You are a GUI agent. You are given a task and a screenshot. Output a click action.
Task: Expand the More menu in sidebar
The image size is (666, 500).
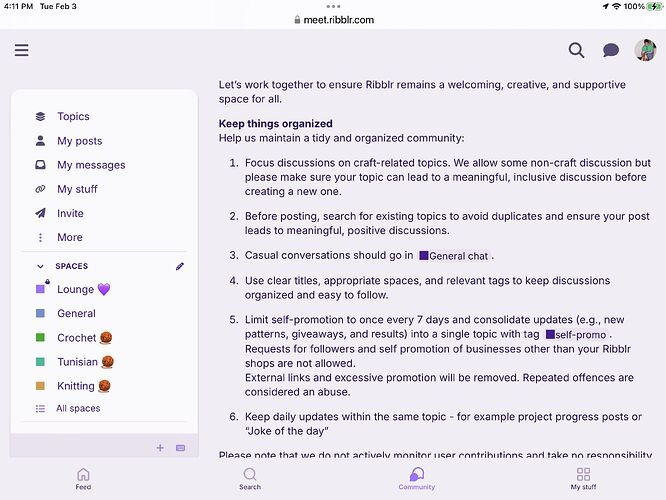[x=69, y=237]
